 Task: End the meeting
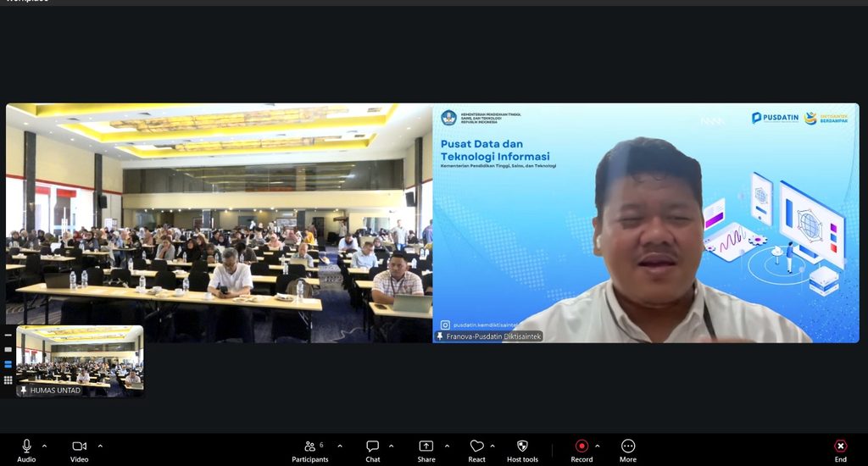pos(840,451)
